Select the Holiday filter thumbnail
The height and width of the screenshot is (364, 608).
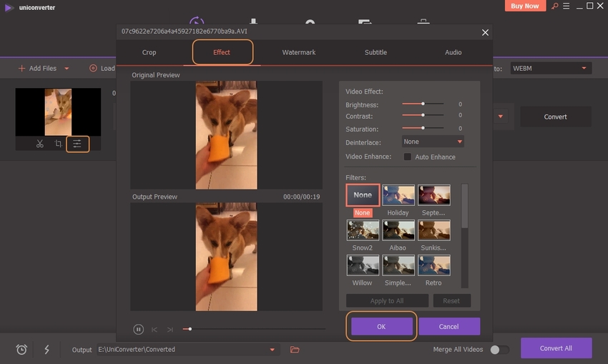pos(398,195)
